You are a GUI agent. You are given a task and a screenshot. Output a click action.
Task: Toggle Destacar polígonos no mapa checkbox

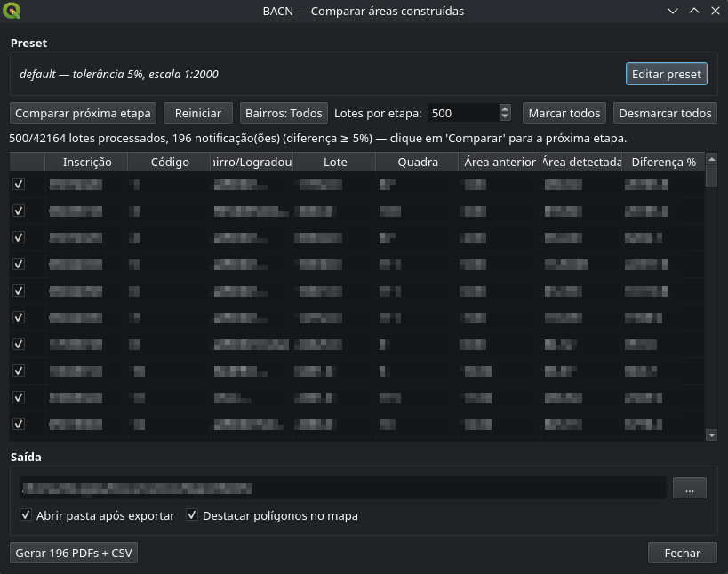(x=192, y=515)
